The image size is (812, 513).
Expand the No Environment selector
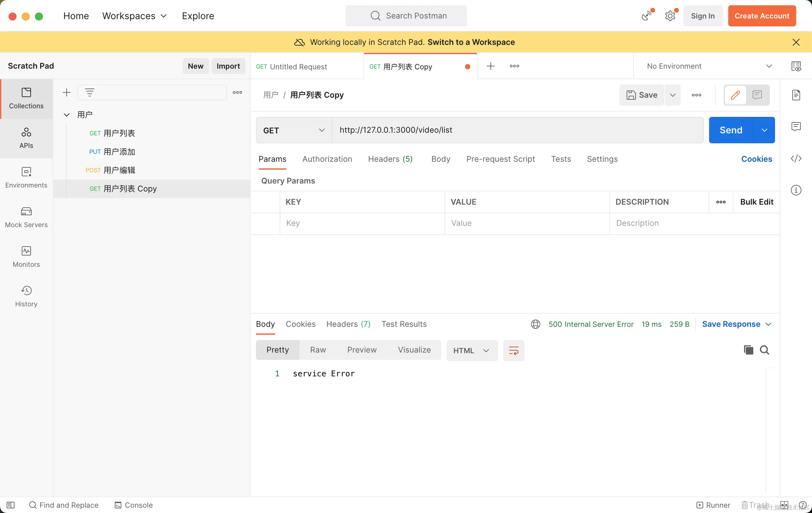pos(708,66)
